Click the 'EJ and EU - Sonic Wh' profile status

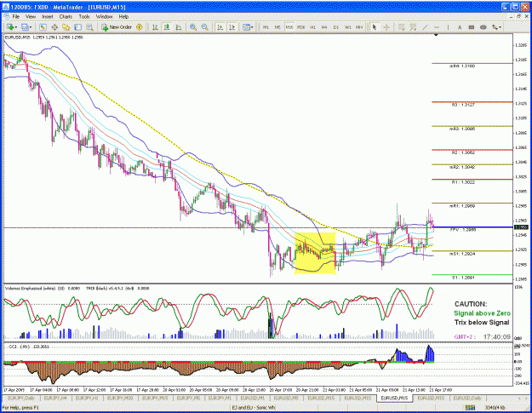coord(253,408)
